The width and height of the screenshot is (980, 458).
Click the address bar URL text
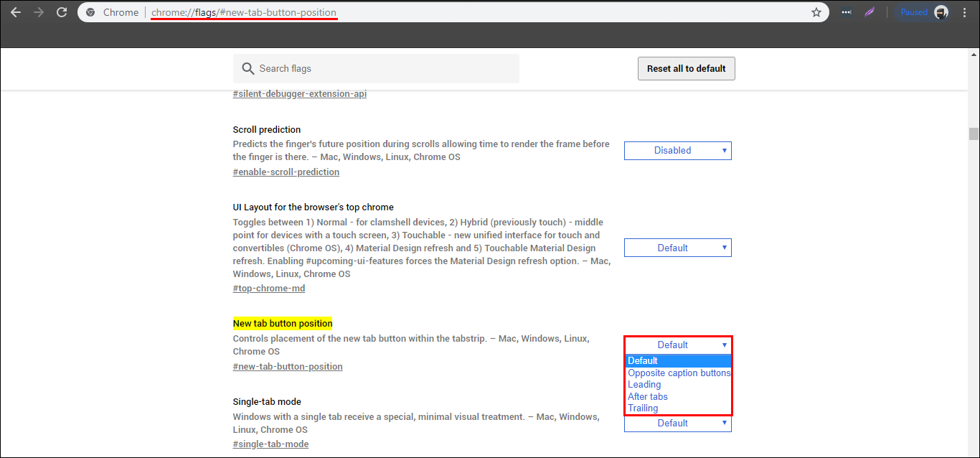click(x=244, y=12)
